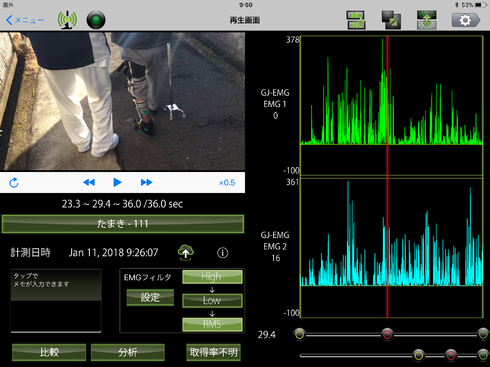The image size is (490, 367).
Task: Tap the time range 23.3 ~ 29.4 ~ 36.0 text
Action: tap(122, 204)
